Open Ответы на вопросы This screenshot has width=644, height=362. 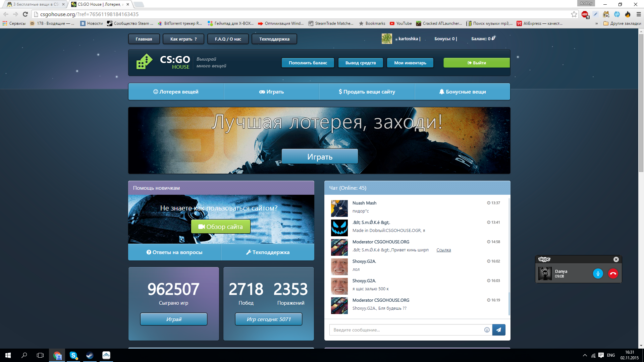tap(174, 252)
